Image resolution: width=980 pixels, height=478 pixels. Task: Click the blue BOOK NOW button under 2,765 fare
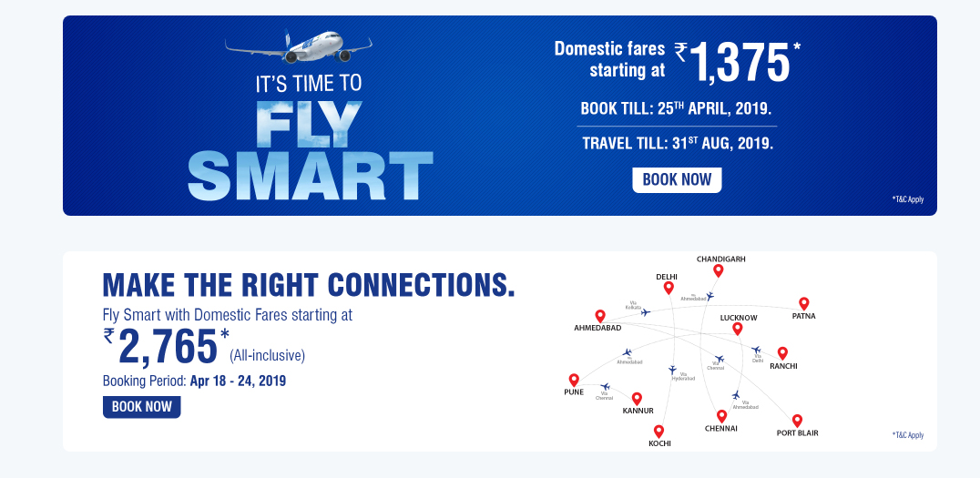pyautogui.click(x=142, y=407)
